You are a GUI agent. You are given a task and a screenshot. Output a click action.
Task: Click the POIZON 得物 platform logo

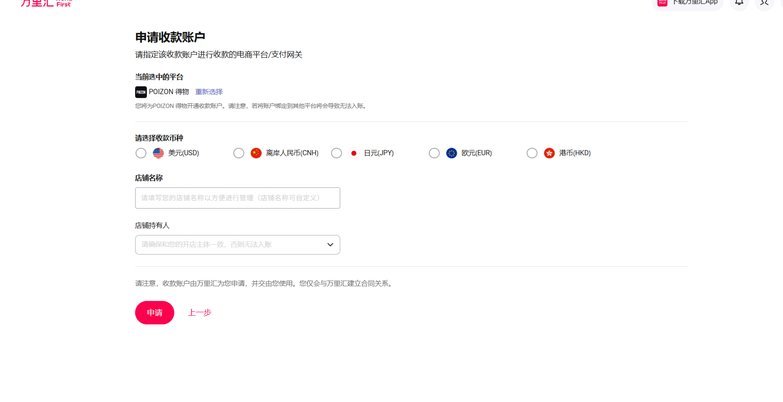click(141, 92)
